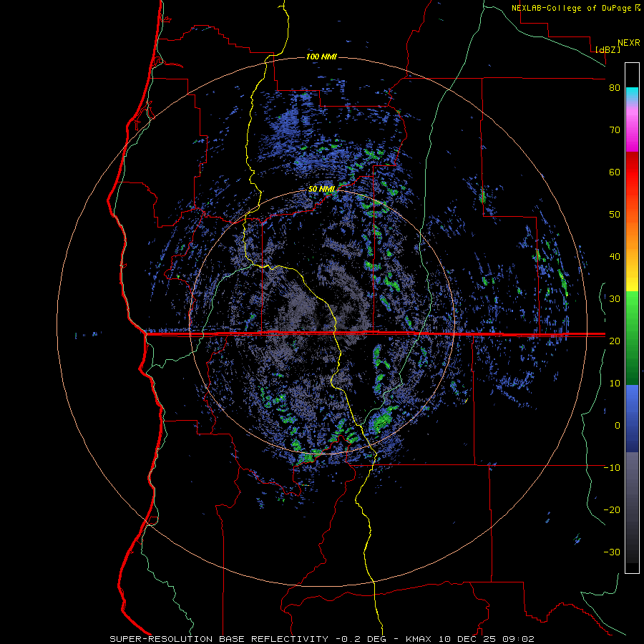Click the KMAX station identifier in the caption

coord(419,639)
